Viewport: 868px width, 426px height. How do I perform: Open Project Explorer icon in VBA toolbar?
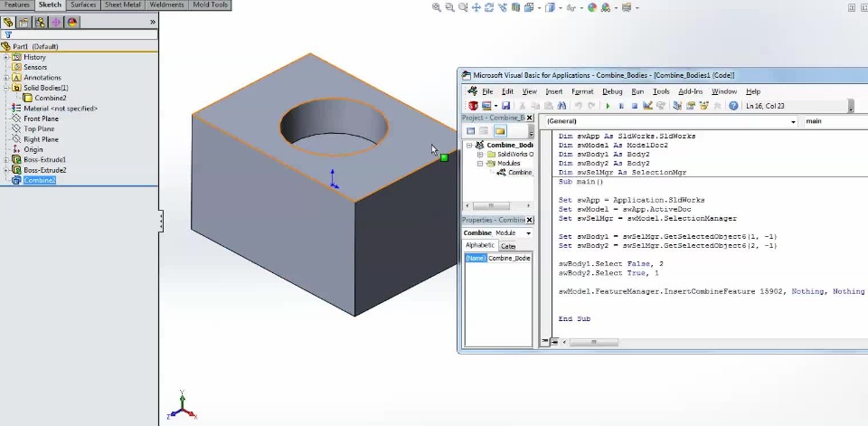coord(677,105)
